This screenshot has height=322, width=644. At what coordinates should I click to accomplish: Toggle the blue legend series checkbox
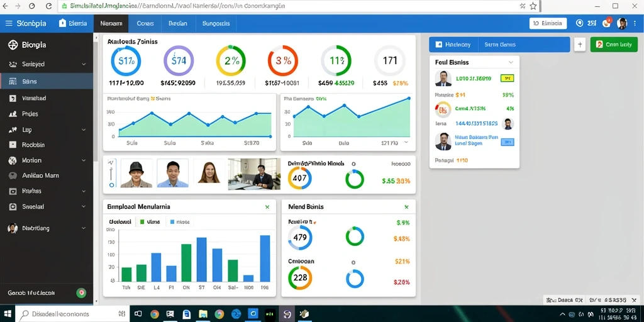172,222
